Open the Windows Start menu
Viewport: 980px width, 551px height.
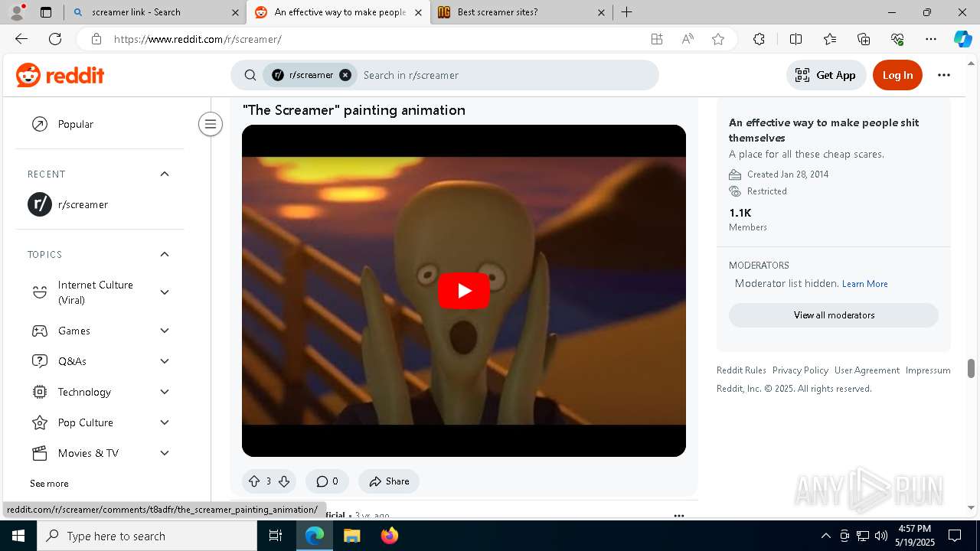tap(18, 536)
